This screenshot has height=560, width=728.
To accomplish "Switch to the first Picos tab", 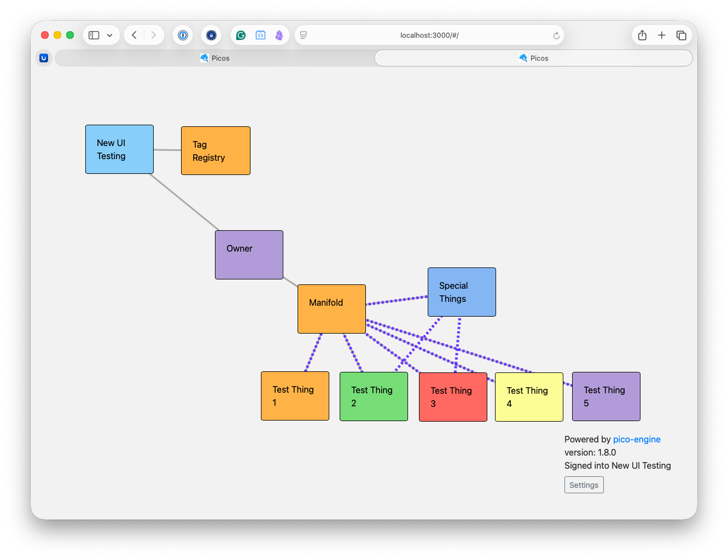I will [x=214, y=58].
